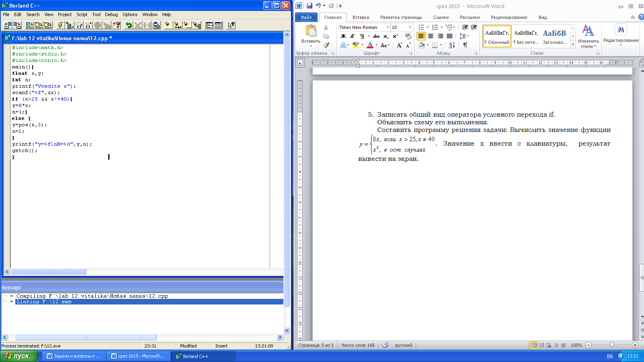Click the Find binoculars icon in Word

point(621,30)
